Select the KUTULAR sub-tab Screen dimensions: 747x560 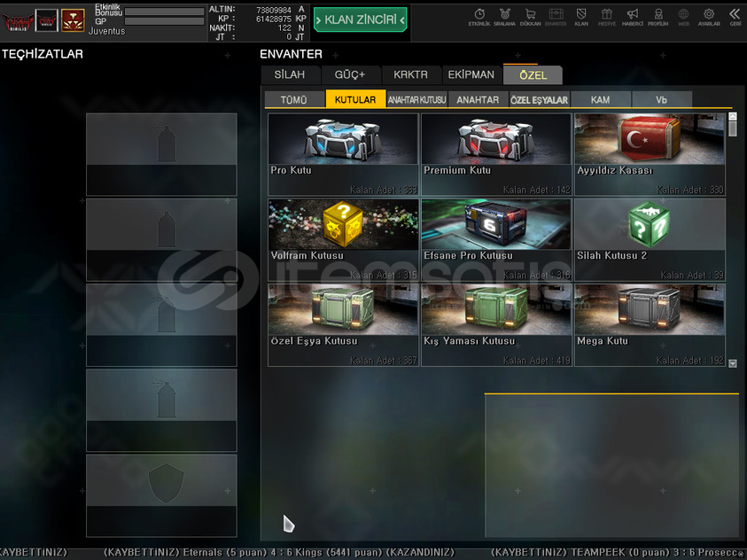click(355, 99)
